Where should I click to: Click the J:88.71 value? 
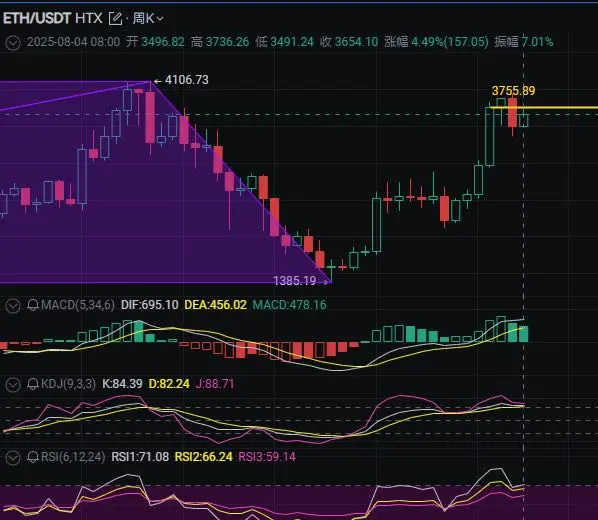215,383
